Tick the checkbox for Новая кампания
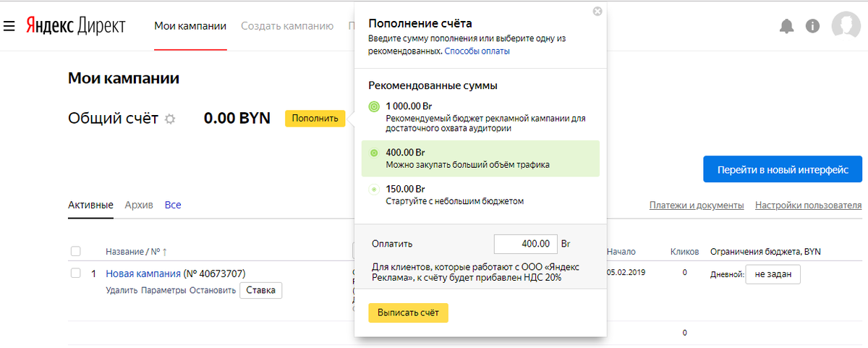The image size is (868, 348). point(75,273)
